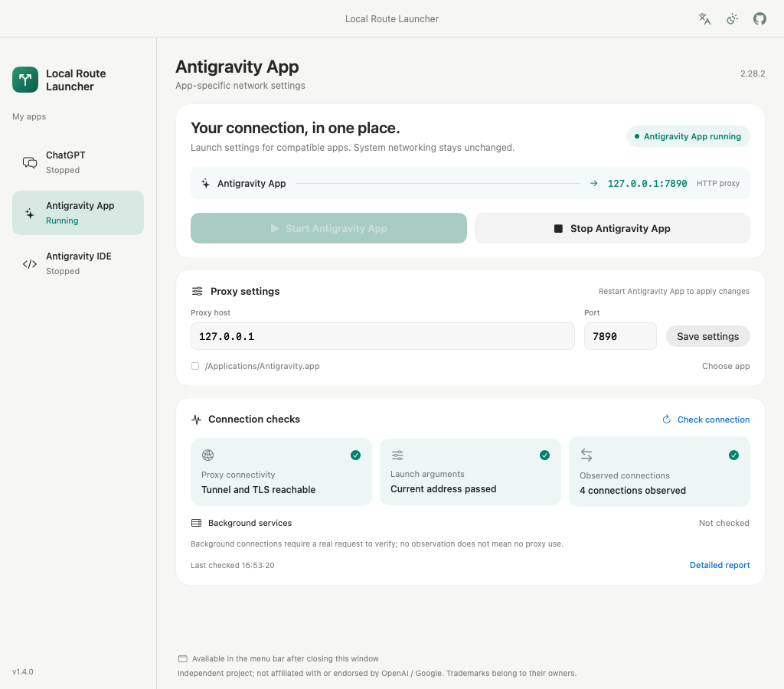Viewport: 784px width, 689px height.
Task: Open the Detailed report link
Action: [720, 565]
